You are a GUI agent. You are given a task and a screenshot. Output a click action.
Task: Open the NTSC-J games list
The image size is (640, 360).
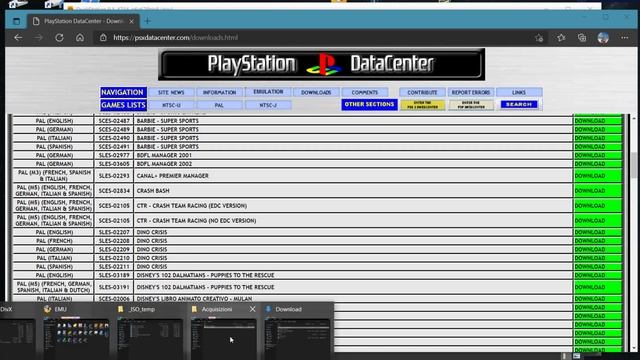click(x=268, y=105)
